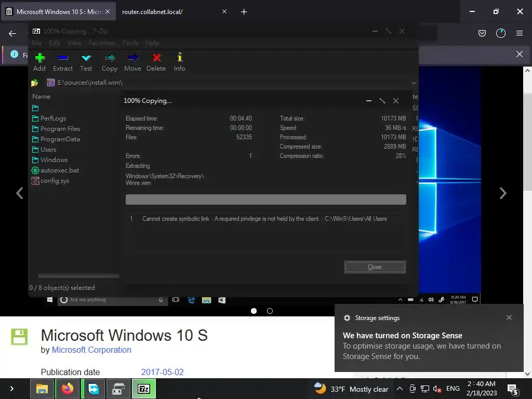Image resolution: width=532 pixels, height=399 pixels.
Task: Click the Name column header
Action: (42, 97)
